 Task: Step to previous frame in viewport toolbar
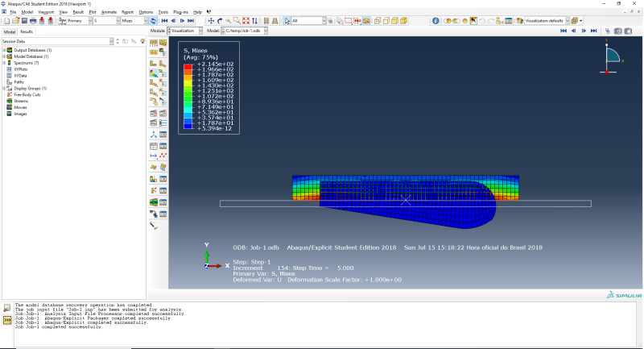[x=573, y=31]
